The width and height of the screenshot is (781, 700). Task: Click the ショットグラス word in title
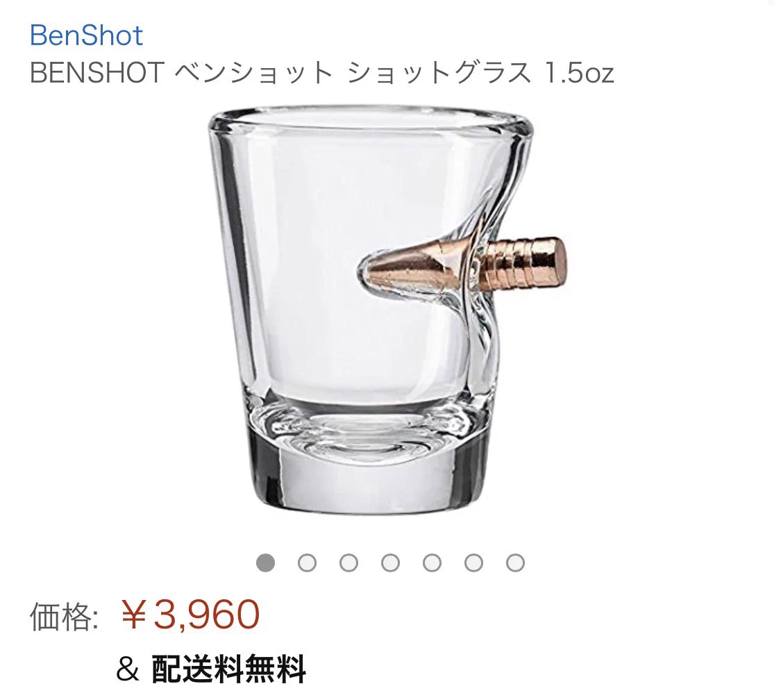pos(440,73)
